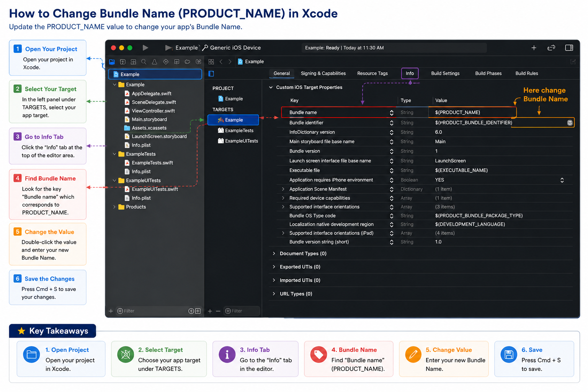
Task: Expand URL Types (0) section
Action: 274,294
